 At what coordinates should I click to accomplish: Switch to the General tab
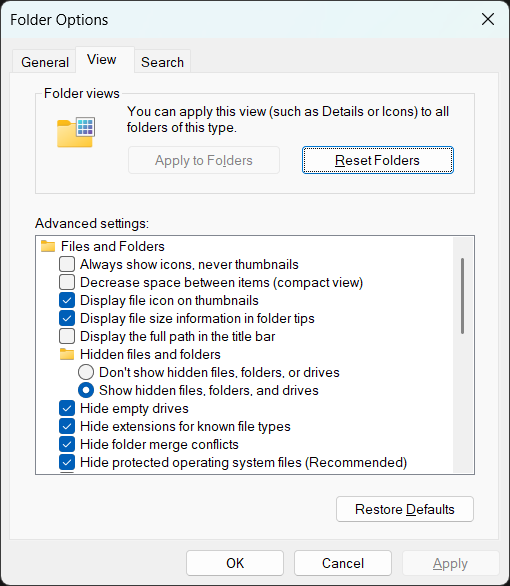(45, 62)
